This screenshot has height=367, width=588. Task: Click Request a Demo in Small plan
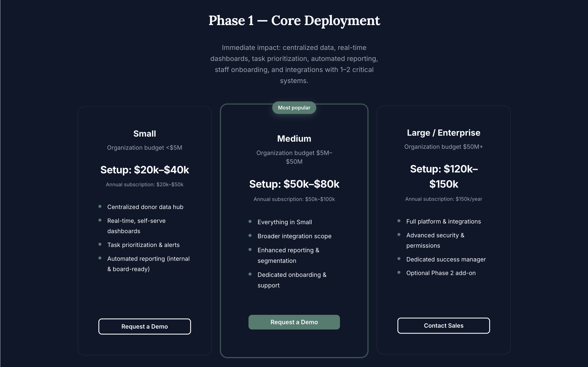point(145,327)
